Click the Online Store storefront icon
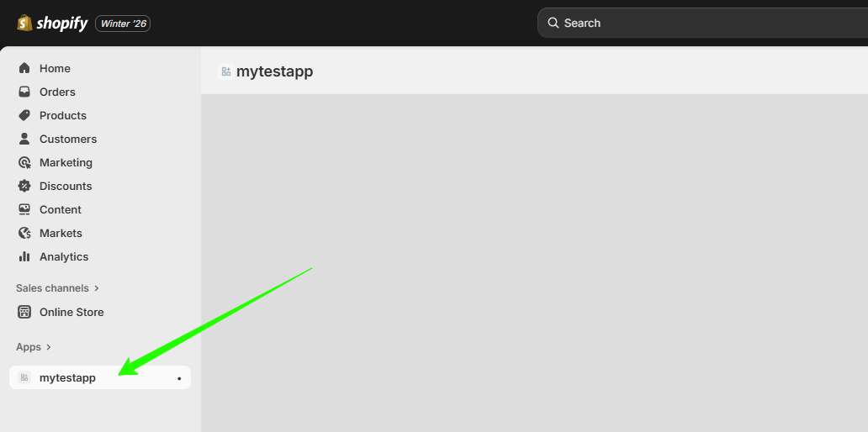Image resolution: width=868 pixels, height=432 pixels. pos(24,312)
